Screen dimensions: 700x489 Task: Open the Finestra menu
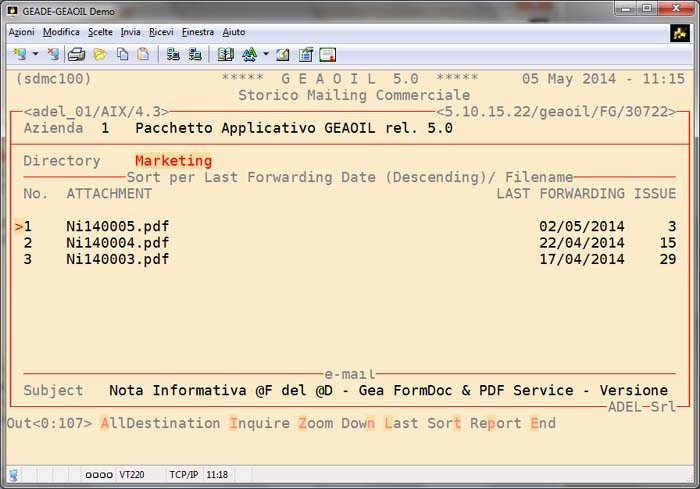(197, 32)
